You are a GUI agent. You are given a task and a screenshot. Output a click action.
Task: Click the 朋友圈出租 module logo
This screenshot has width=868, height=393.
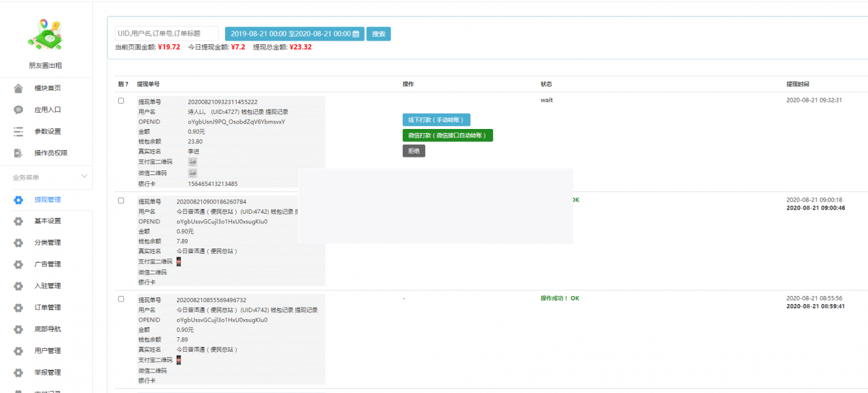(45, 34)
